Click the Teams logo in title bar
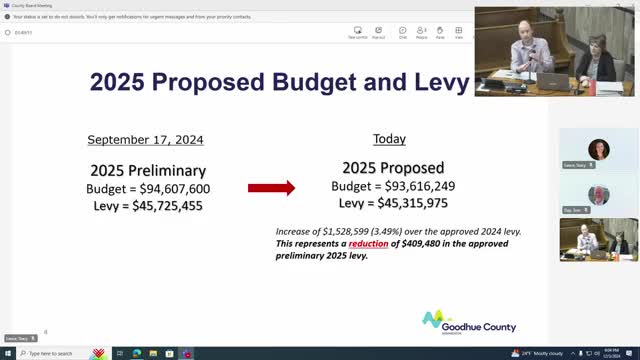 point(7,5)
